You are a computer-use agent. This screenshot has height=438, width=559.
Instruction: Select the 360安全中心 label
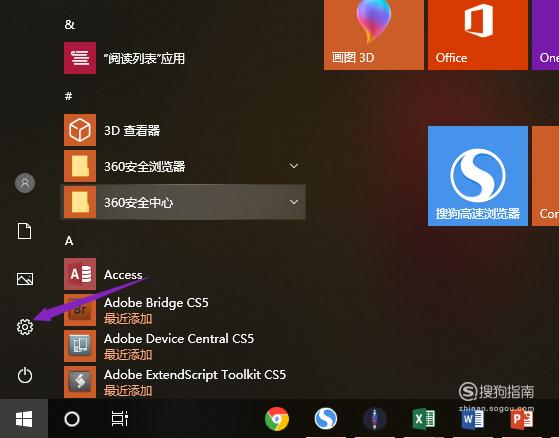click(139, 202)
